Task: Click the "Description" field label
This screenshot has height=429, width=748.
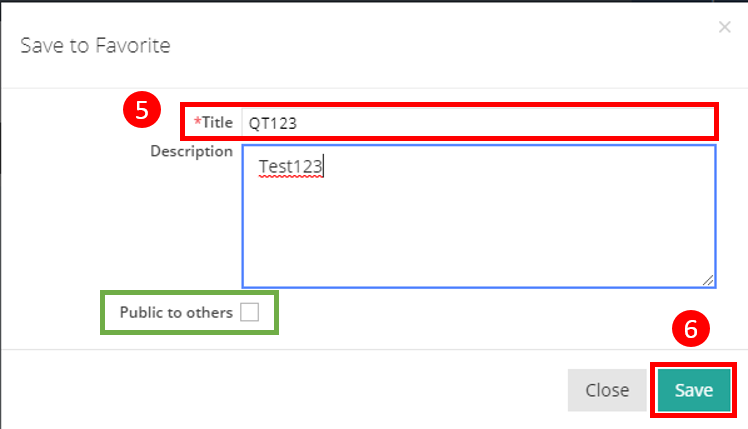Action: click(x=191, y=151)
